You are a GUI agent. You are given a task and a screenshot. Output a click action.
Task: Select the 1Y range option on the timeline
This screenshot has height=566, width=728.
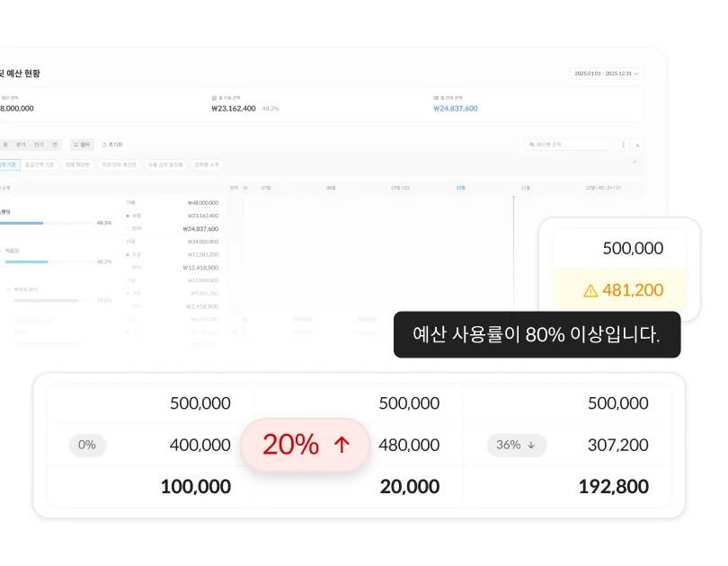pyautogui.click(x=618, y=188)
